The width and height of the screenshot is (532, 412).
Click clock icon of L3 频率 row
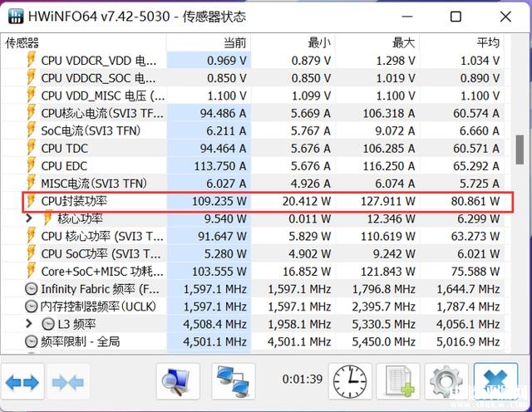point(48,324)
